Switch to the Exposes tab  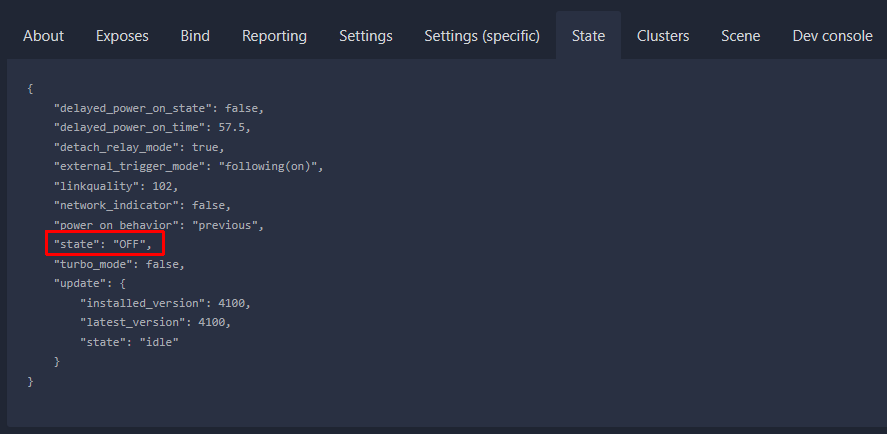(x=122, y=36)
